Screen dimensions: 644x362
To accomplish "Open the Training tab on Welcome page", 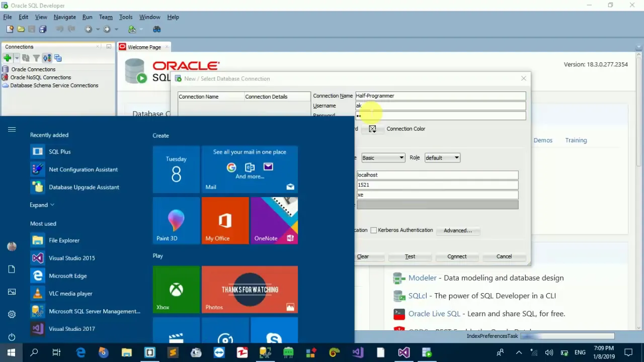I will pyautogui.click(x=576, y=140).
